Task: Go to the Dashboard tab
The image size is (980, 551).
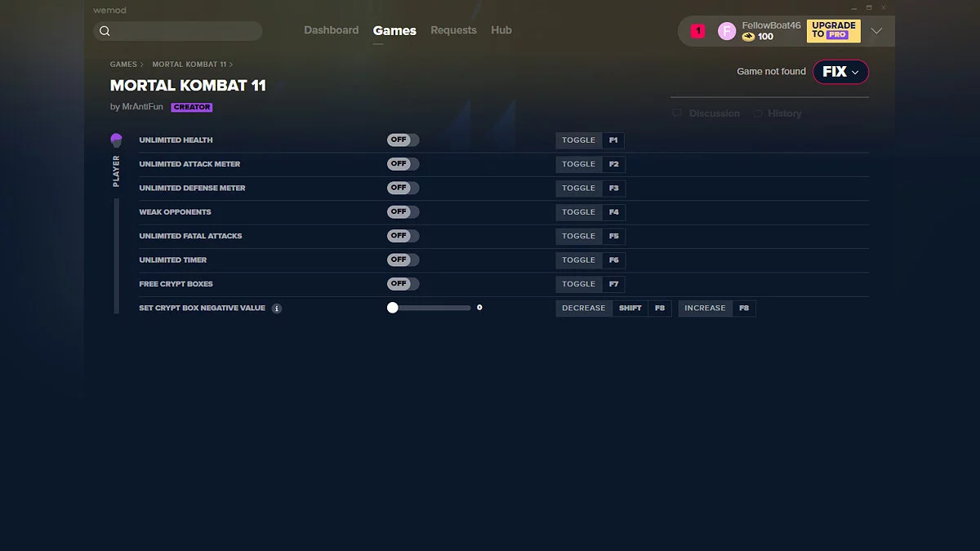Action: click(x=331, y=30)
